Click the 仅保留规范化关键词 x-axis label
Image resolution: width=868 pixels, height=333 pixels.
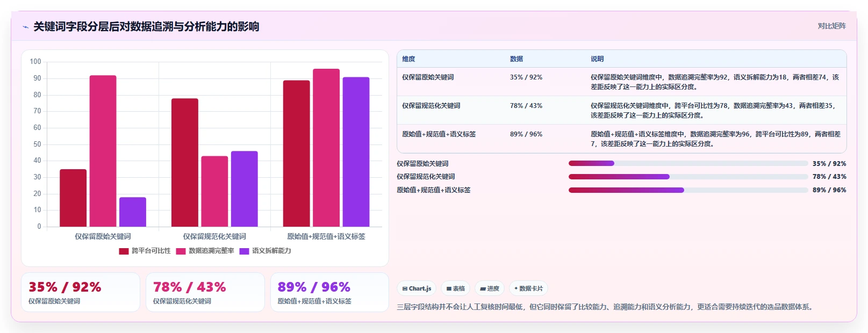click(x=214, y=236)
